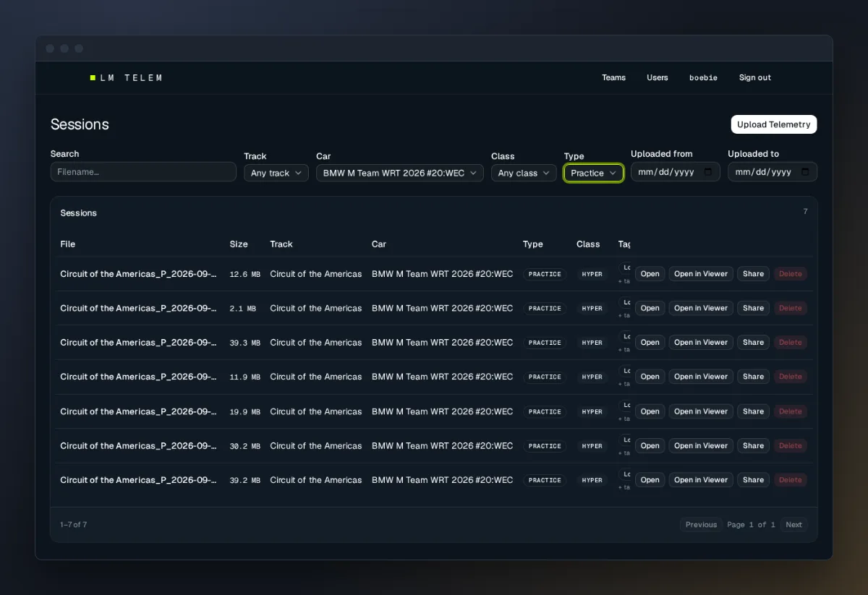Select the file name of the 12.6 MB row
This screenshot has height=595, width=868.
(138, 274)
